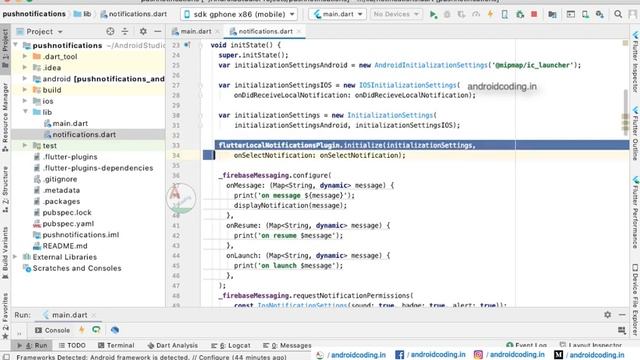The width and height of the screenshot is (640, 360).
Task: Click the locate file target icon in Project panel
Action: [110, 31]
